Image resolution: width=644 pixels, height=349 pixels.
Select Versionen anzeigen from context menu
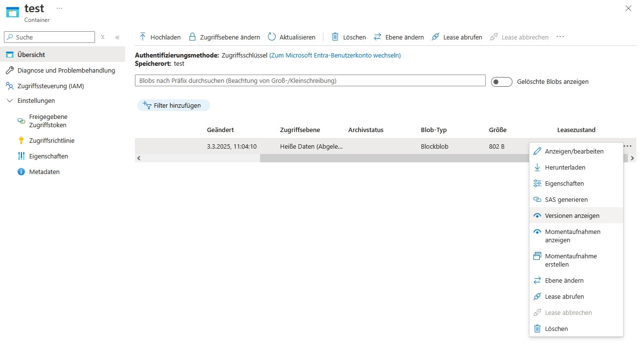tap(572, 215)
